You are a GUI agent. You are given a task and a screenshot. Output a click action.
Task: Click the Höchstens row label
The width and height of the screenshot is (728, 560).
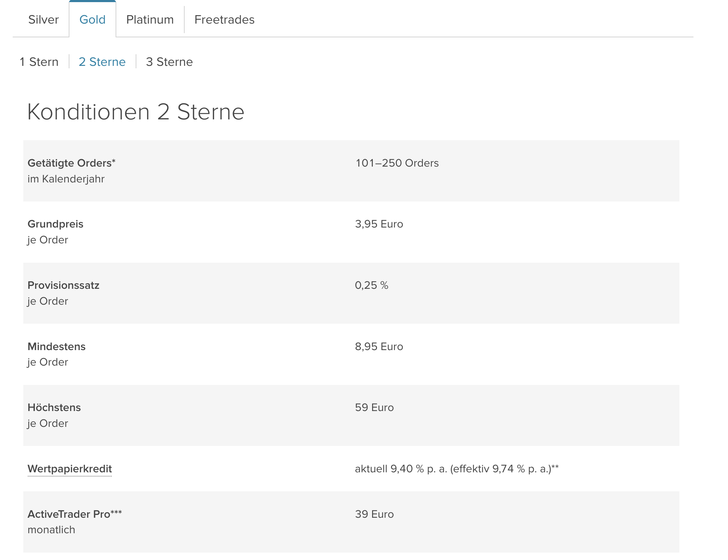click(x=54, y=407)
